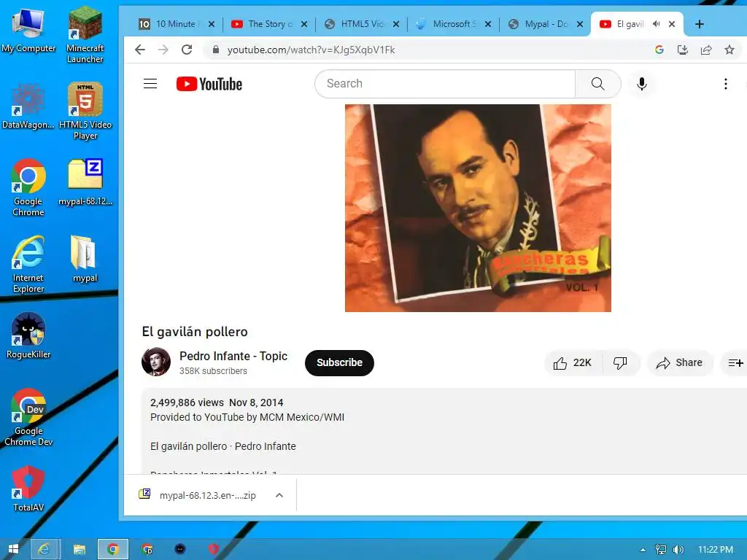Open DataWagon desktop shortcut
This screenshot has height=560, width=747.
click(x=28, y=106)
